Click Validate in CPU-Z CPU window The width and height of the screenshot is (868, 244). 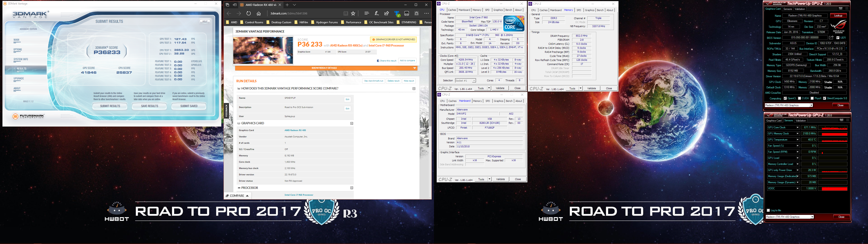click(500, 88)
